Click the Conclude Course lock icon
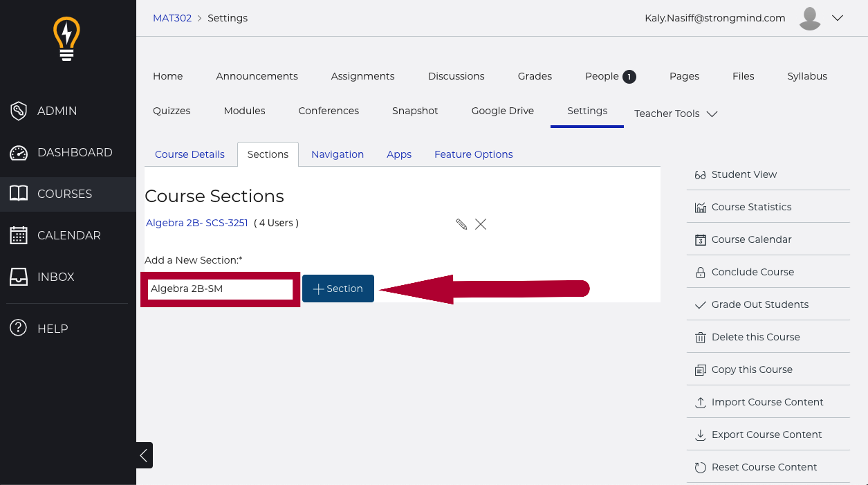The image size is (868, 485). [x=700, y=273]
